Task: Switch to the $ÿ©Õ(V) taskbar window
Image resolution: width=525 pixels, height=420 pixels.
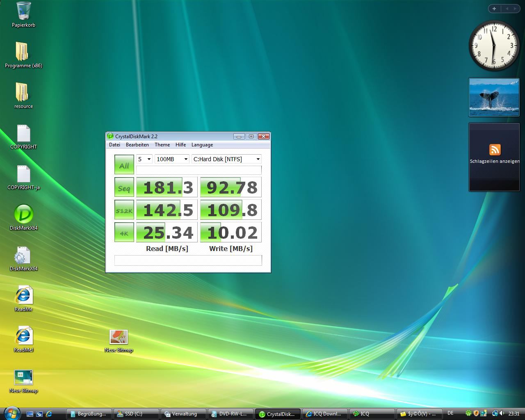Action: (x=419, y=414)
